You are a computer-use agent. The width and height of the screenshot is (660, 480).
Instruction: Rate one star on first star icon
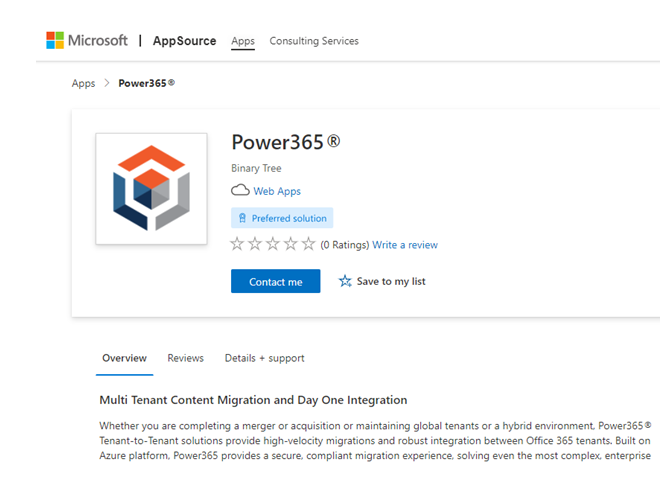pyautogui.click(x=237, y=243)
